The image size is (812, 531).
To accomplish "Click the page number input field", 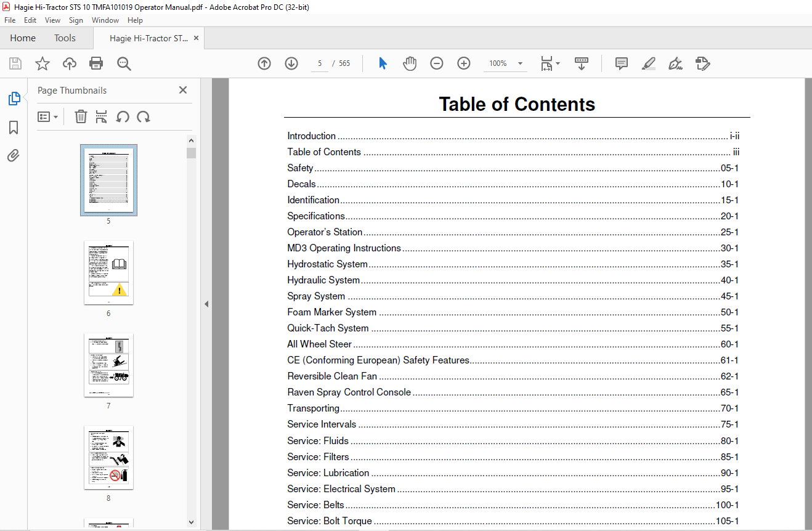I will 320,63.
